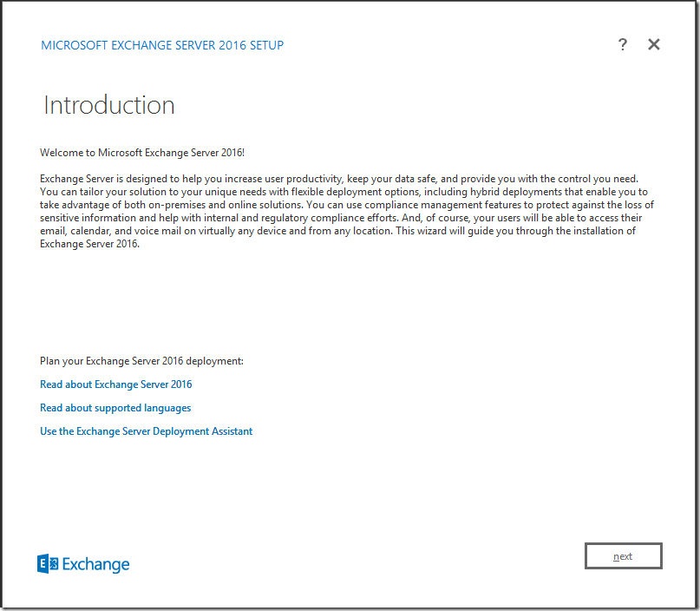The height and width of the screenshot is (611, 700).
Task: Click the Introduction heading
Action: click(x=109, y=105)
